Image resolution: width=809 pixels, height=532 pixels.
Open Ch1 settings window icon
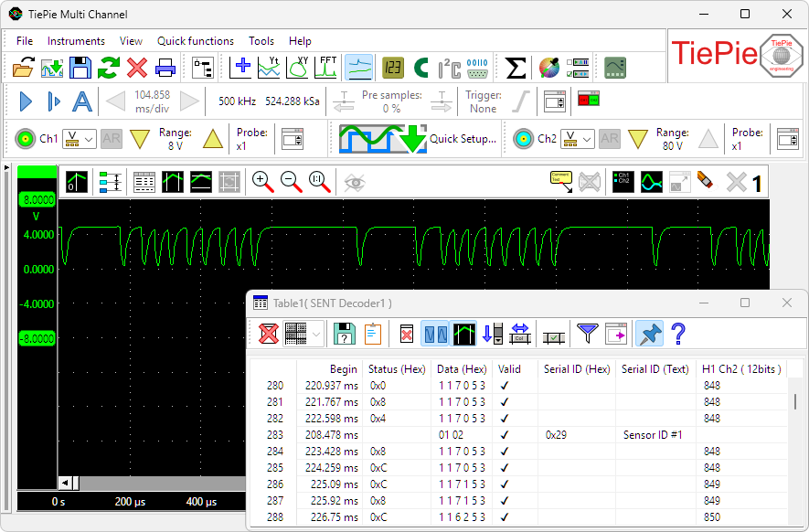click(x=293, y=139)
